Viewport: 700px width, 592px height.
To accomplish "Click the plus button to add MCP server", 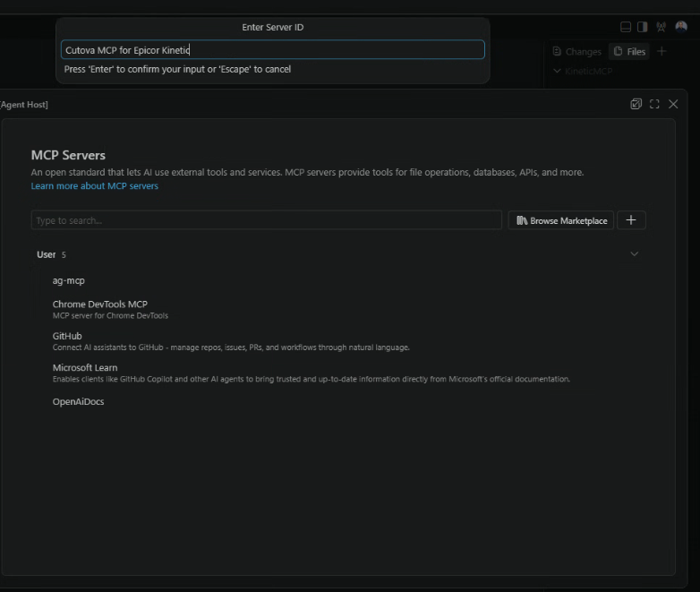I will 631,219.
